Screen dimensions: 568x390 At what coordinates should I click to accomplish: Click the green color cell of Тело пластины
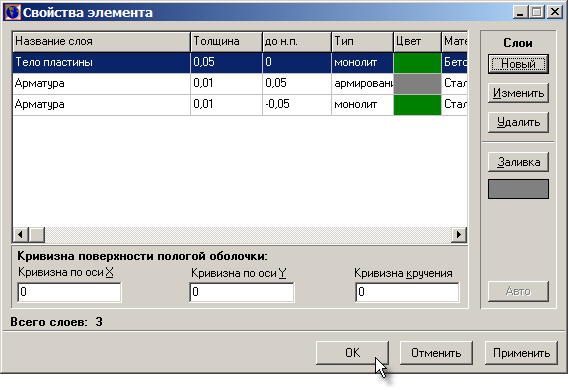(x=417, y=63)
